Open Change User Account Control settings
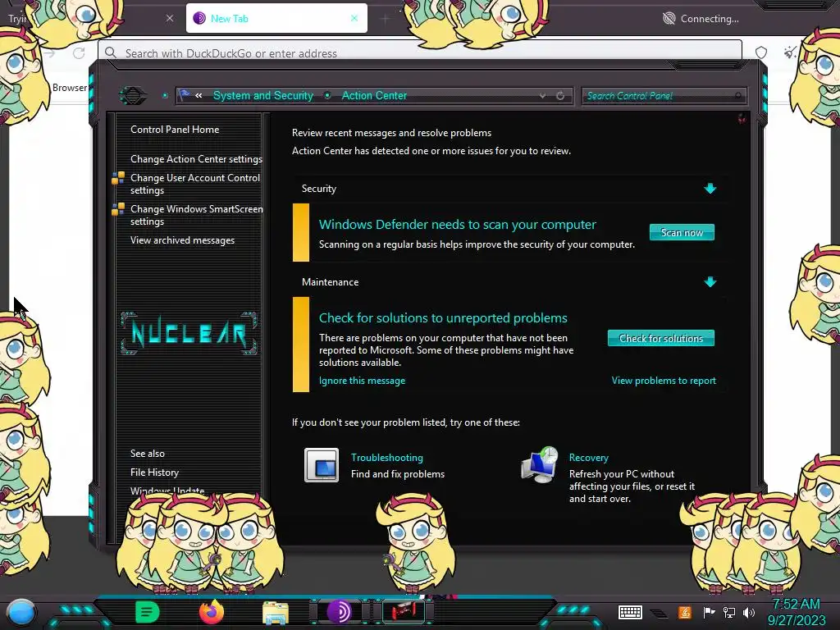This screenshot has height=630, width=840. 195,184
